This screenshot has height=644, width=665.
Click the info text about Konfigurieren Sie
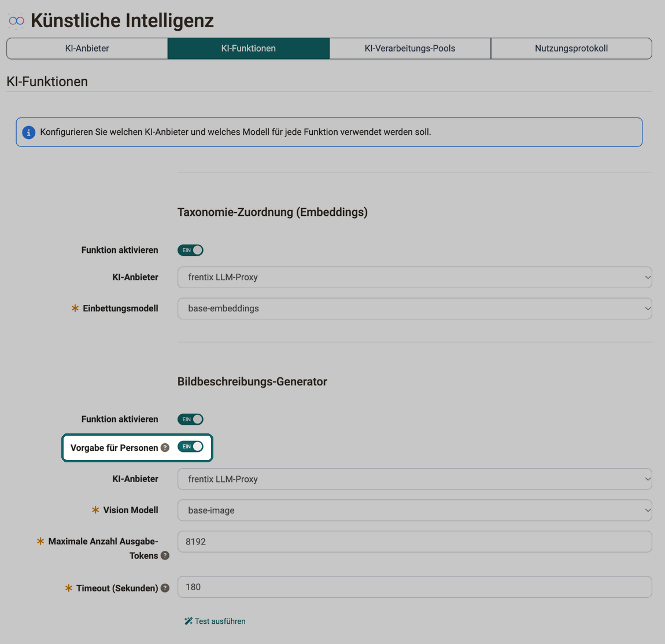235,132
